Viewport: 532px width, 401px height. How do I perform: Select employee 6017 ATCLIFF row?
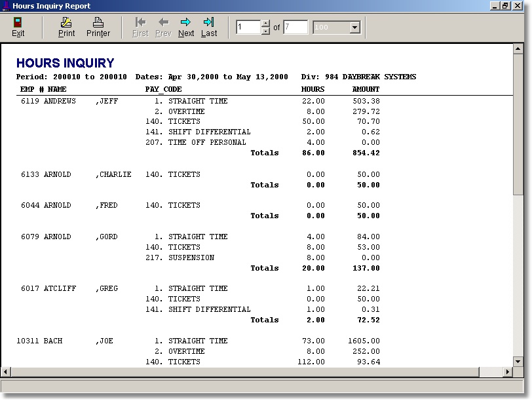point(200,288)
